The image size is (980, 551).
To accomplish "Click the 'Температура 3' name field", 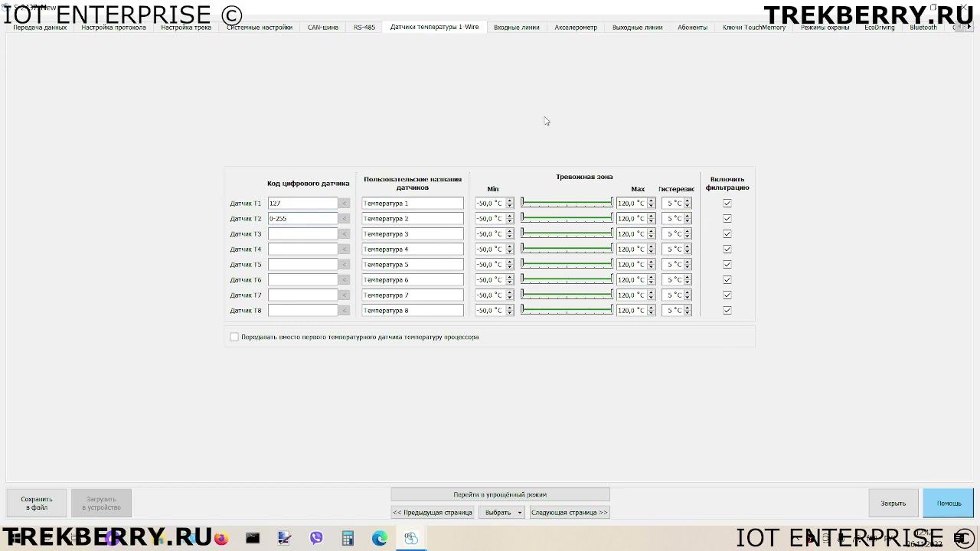I will [x=413, y=234].
